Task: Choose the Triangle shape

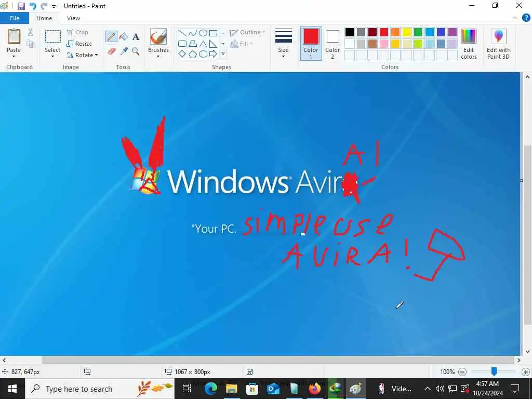Action: (203, 44)
